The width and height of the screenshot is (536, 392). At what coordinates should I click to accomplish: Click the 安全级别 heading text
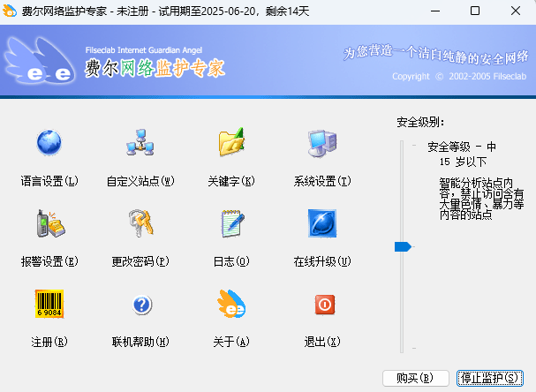pyautogui.click(x=420, y=122)
